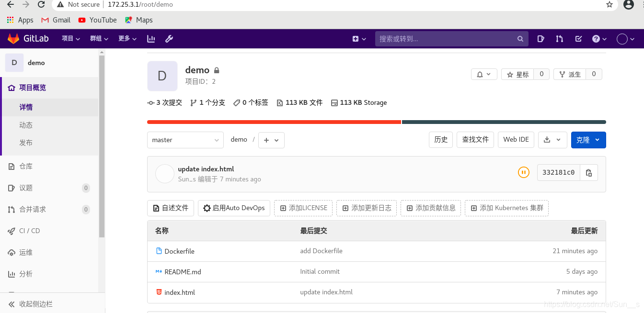
Task: View 1 个分支 branches link
Action: point(207,102)
